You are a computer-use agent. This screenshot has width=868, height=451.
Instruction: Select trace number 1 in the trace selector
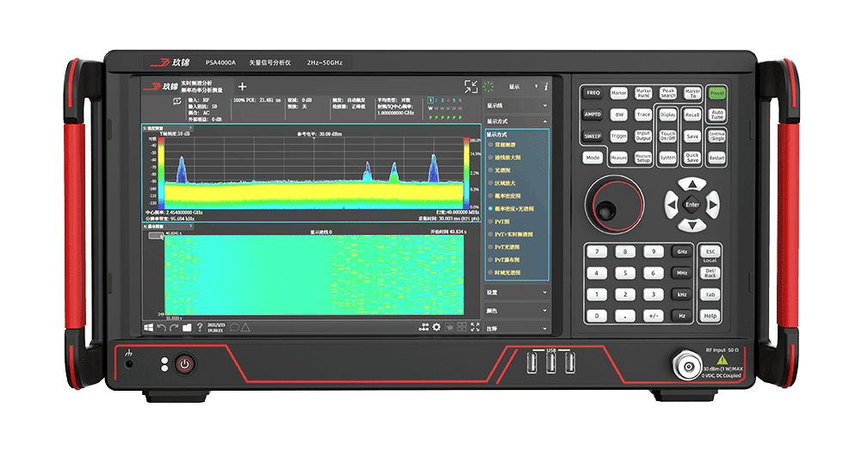(431, 101)
